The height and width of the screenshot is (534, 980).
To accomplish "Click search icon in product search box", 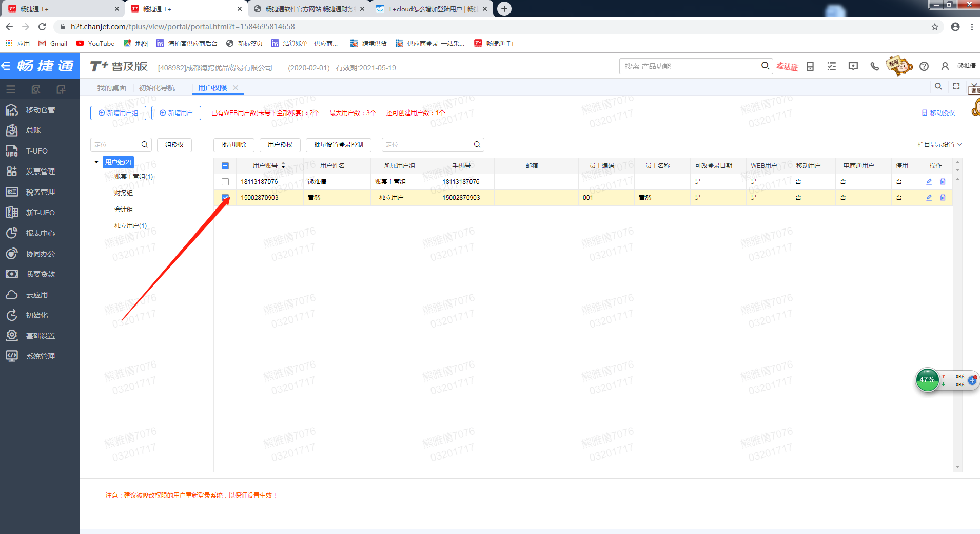I will point(765,66).
